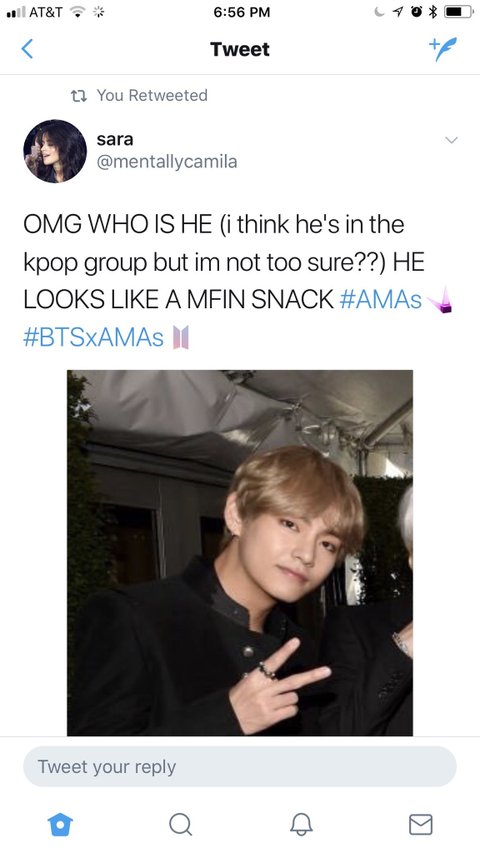Click the #BTSxAMAs hashtag link
This screenshot has width=480, height=853.
pyautogui.click(x=94, y=337)
